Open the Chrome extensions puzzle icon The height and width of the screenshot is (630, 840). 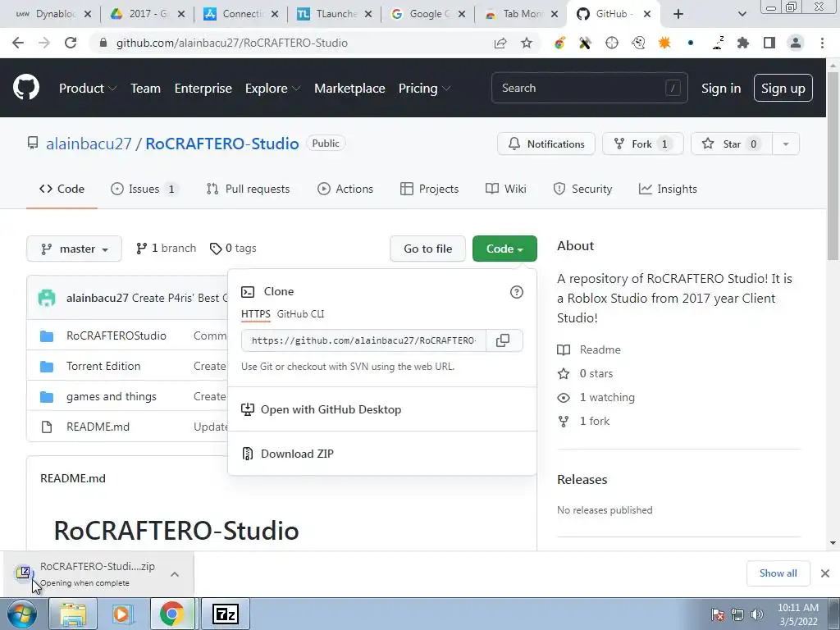tap(743, 43)
